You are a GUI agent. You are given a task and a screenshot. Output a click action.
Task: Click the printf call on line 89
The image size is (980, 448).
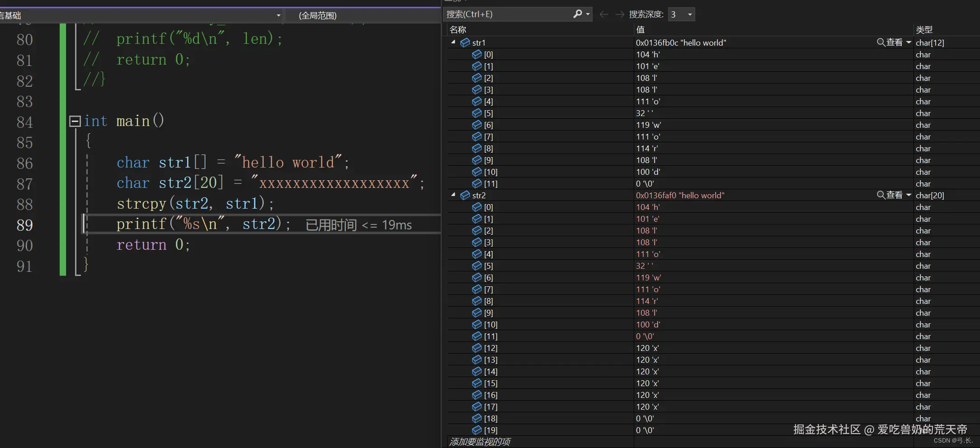click(x=203, y=224)
